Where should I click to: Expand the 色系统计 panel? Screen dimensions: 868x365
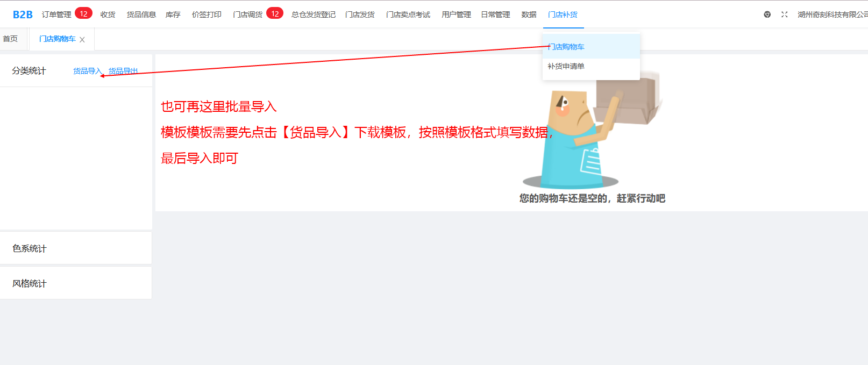tap(30, 248)
